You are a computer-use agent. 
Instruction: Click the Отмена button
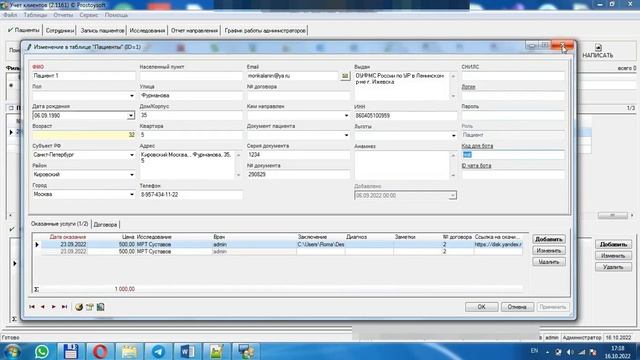pyautogui.click(x=517, y=307)
